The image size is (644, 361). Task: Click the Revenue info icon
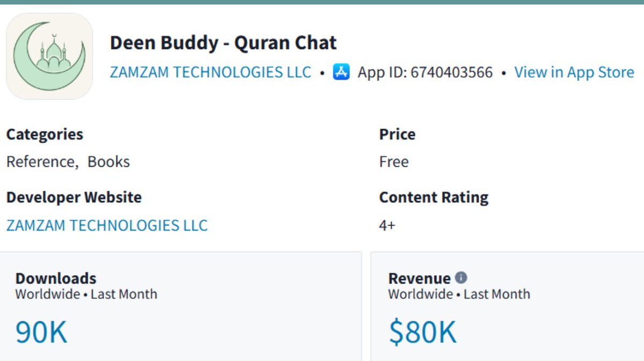point(461,277)
